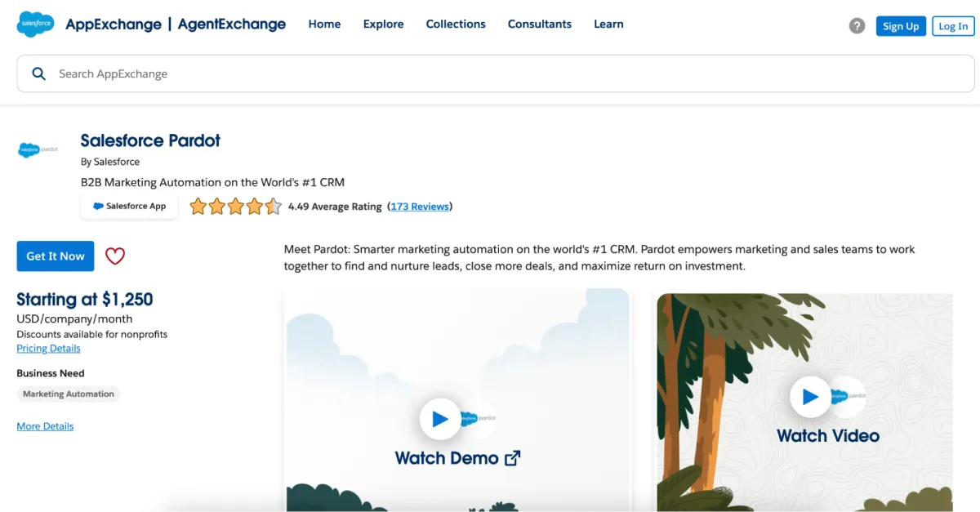
Task: Expand More Details
Action: point(45,425)
